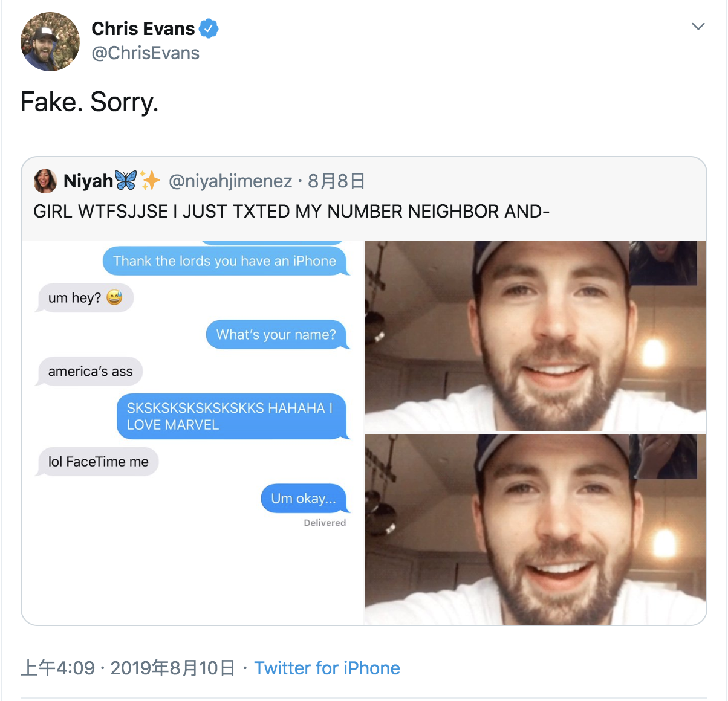Open the lower FaceTime screenshot
Image resolution: width=728 pixels, height=701 pixels.
(536, 529)
